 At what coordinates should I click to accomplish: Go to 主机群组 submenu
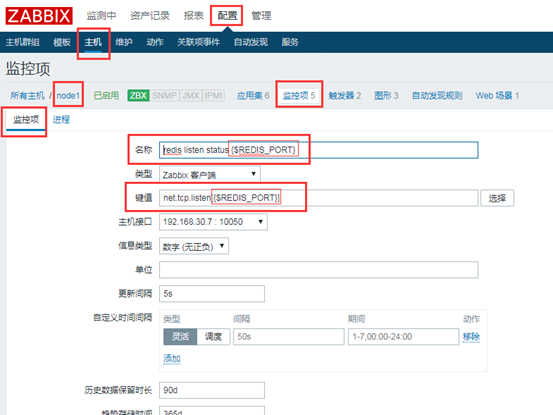(23, 42)
